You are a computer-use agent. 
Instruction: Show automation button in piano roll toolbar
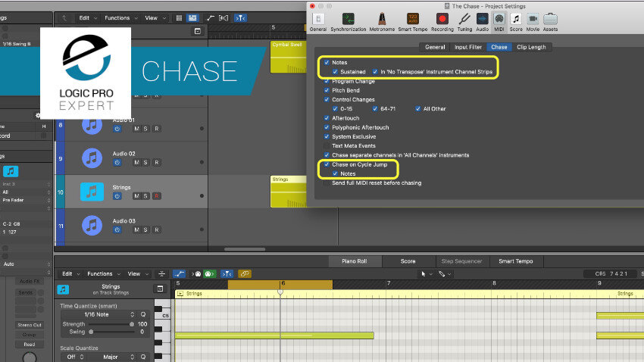[x=179, y=273]
